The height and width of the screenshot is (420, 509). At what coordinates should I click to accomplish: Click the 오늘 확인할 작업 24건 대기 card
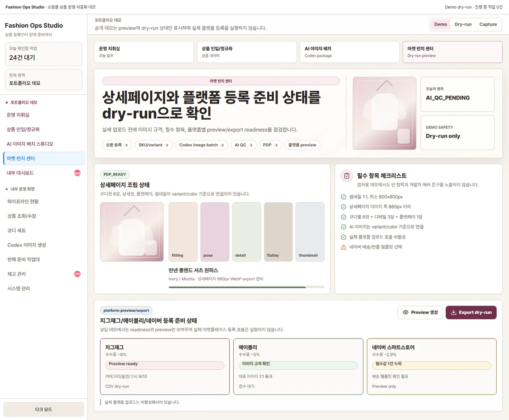[x=44, y=54]
